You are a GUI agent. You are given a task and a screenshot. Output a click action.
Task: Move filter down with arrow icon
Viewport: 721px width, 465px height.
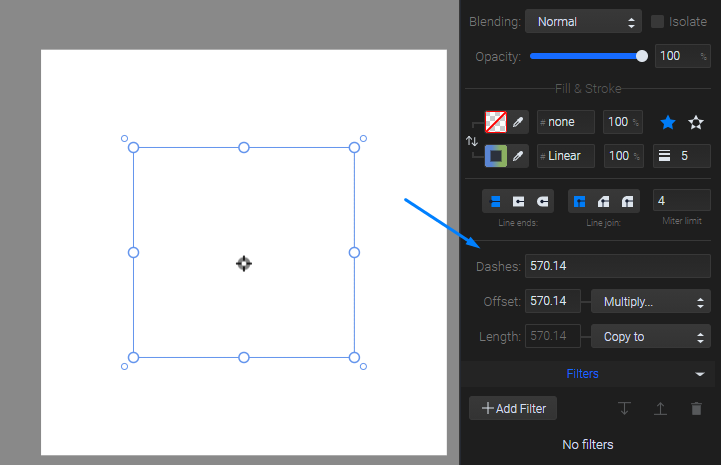point(624,408)
